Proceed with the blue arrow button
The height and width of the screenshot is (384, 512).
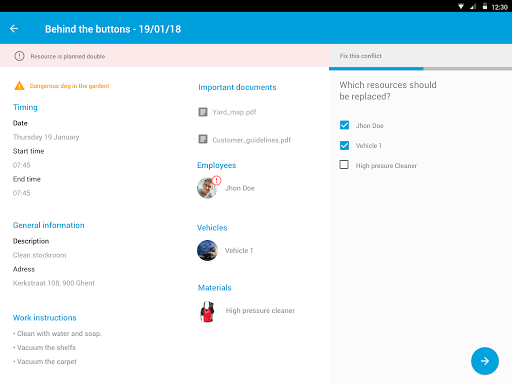tap(485, 361)
